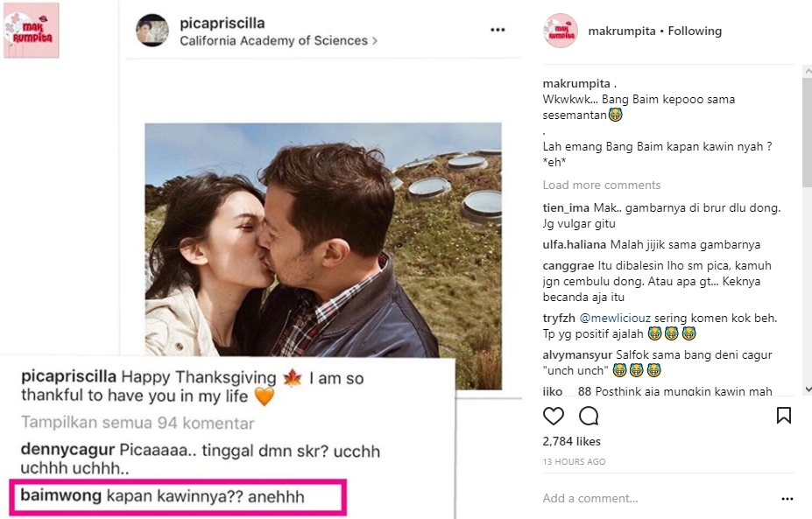Expand with Load more comments
The height and width of the screenshot is (519, 812).
[602, 185]
